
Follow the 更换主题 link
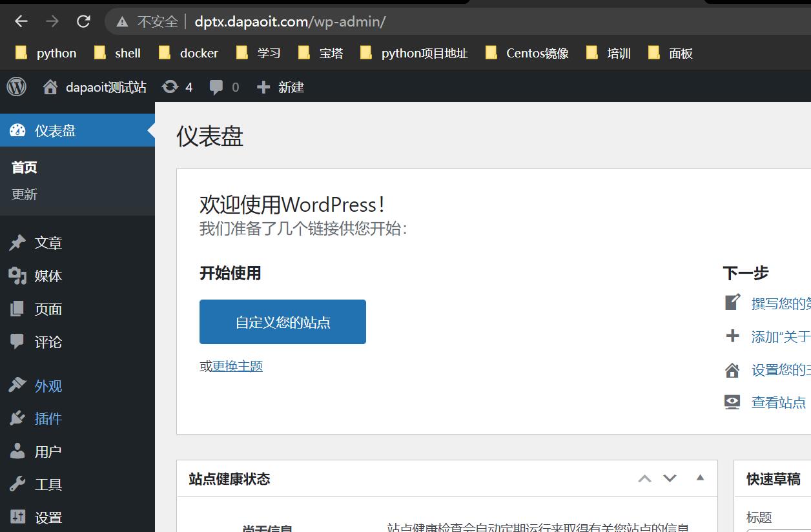click(238, 366)
